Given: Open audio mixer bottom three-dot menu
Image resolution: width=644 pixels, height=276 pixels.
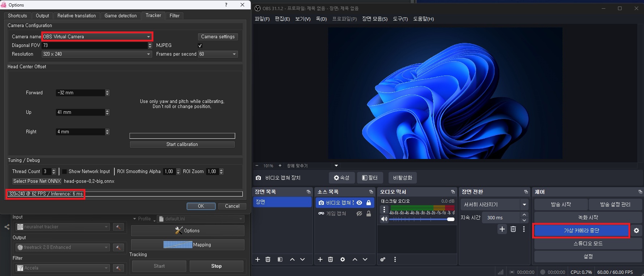Looking at the screenshot, I should pyautogui.click(x=395, y=259).
